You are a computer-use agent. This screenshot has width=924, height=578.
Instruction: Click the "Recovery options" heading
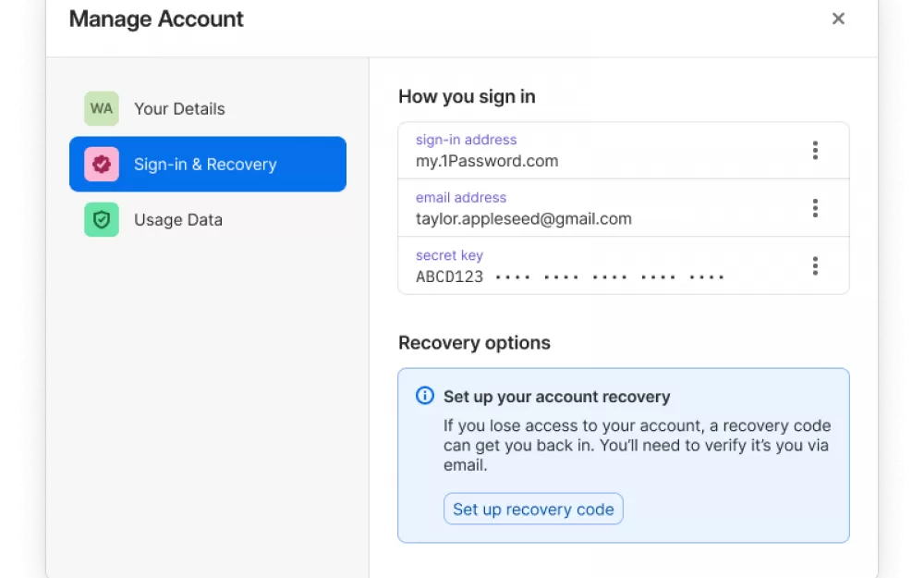tap(474, 343)
